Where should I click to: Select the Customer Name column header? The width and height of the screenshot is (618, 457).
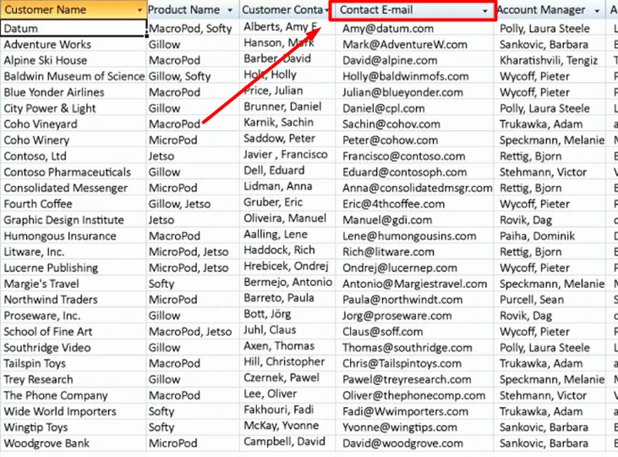coord(73,9)
